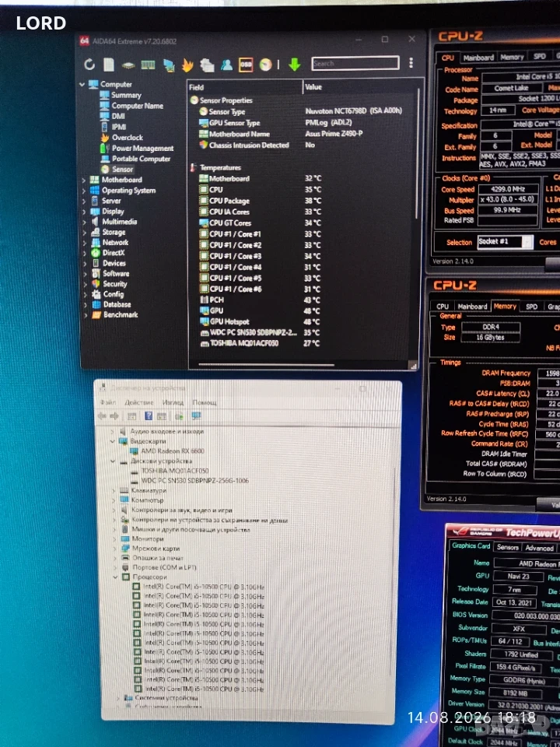Select Power Management in the AIDA64 tree
This screenshot has height=747, width=560.
[x=142, y=148]
